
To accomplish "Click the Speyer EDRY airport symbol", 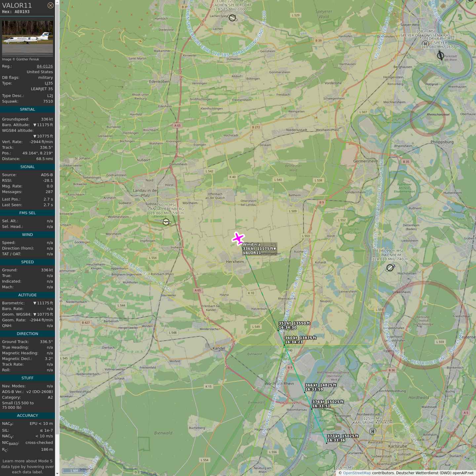I will 440,56.
